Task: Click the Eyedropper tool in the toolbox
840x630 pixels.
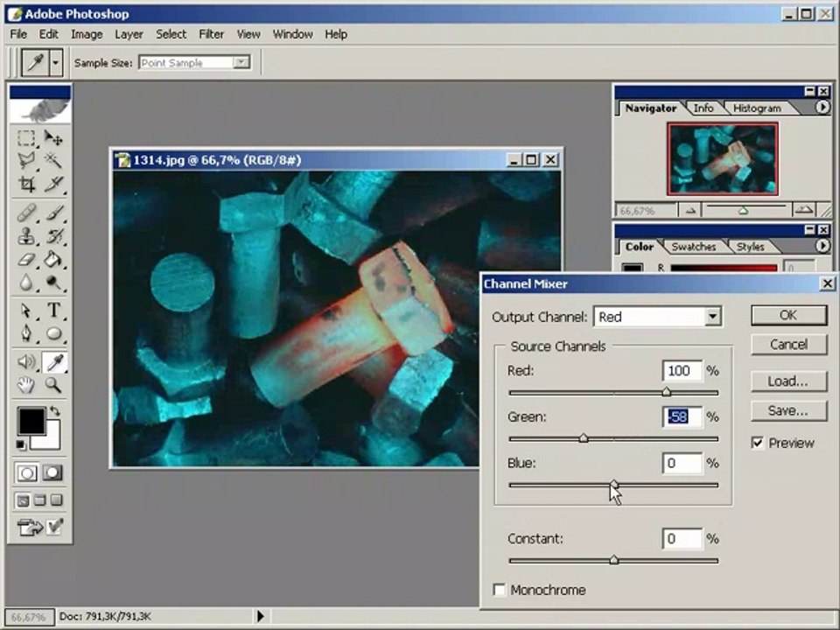Action: [53, 362]
